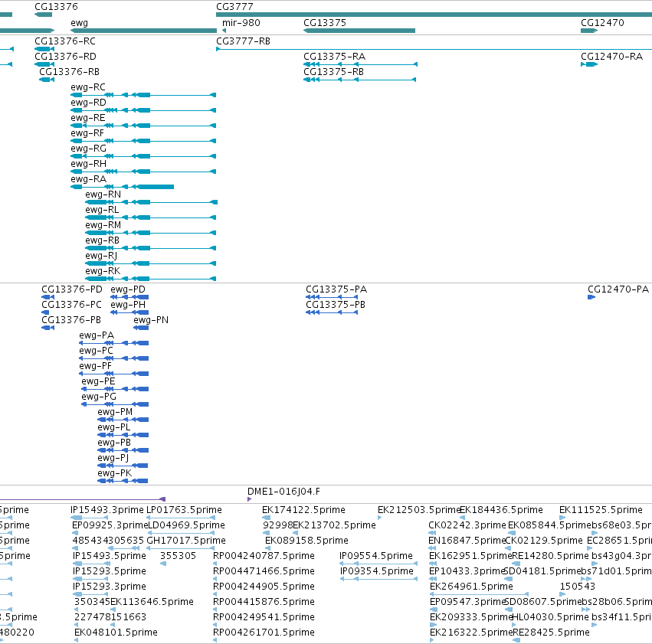
Task: Select transcript CG13376-RC
Action: [44, 49]
